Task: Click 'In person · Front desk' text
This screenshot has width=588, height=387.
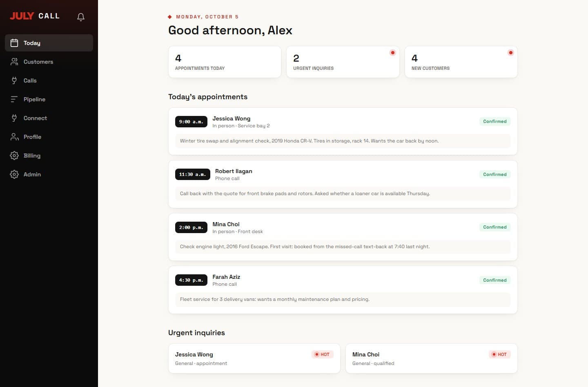Action: pyautogui.click(x=238, y=231)
